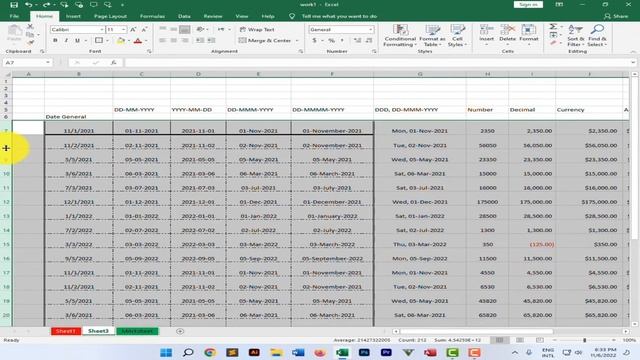
Task: Add a new sheet with plus button
Action: (x=180, y=331)
